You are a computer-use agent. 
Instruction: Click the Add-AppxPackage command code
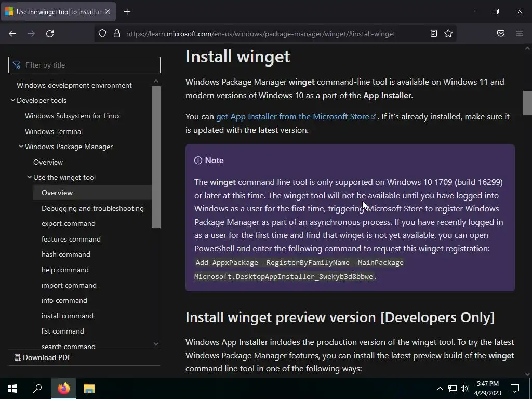(x=300, y=270)
